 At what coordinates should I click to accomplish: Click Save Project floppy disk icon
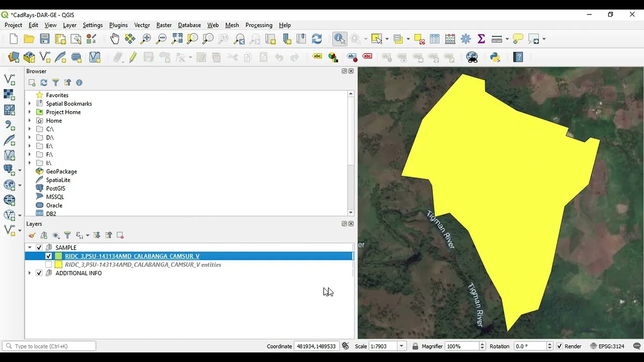click(45, 39)
